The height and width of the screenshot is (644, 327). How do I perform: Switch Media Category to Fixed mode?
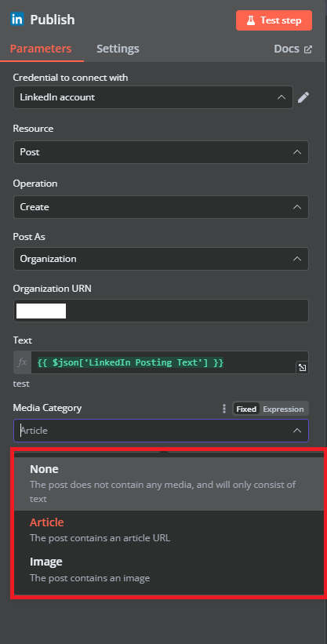(246, 409)
